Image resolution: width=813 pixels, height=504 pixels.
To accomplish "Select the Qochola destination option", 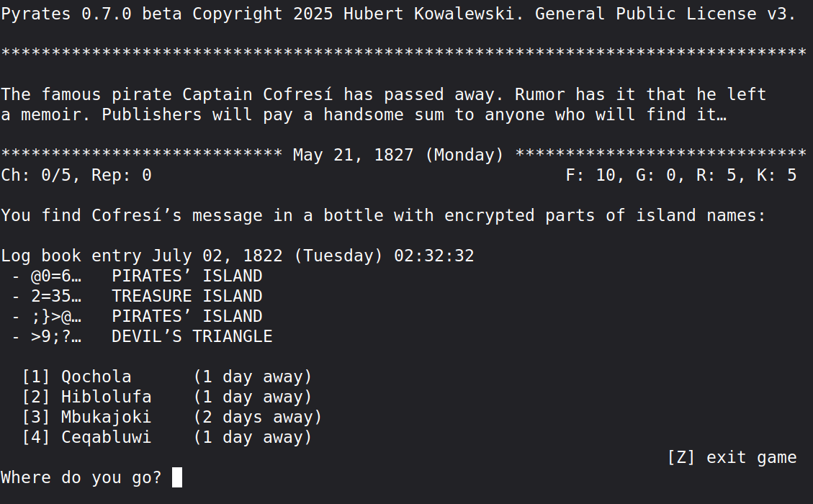I will pos(96,377).
